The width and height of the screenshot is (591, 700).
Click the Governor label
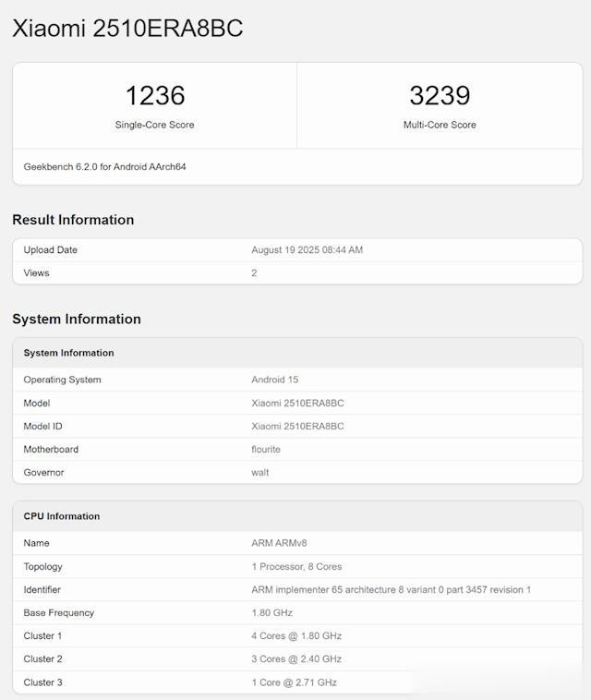point(43,473)
